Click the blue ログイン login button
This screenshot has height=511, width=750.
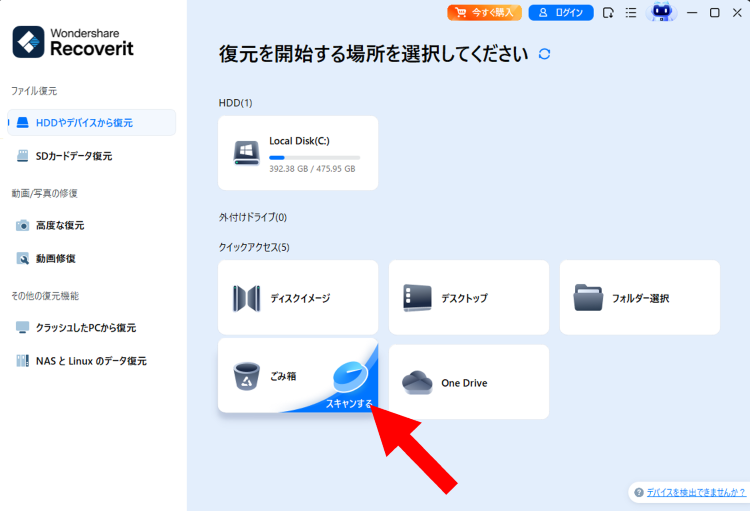coord(561,13)
